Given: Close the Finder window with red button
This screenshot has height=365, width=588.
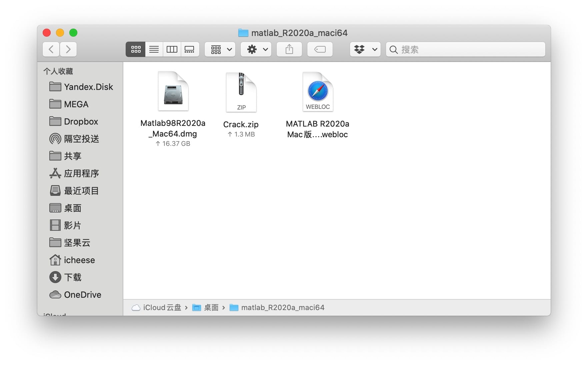Looking at the screenshot, I should pos(47,33).
